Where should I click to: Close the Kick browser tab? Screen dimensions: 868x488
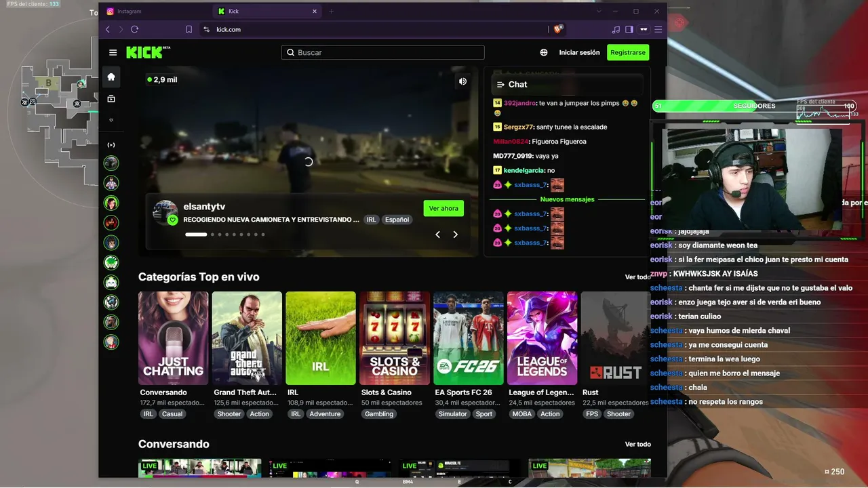point(315,11)
